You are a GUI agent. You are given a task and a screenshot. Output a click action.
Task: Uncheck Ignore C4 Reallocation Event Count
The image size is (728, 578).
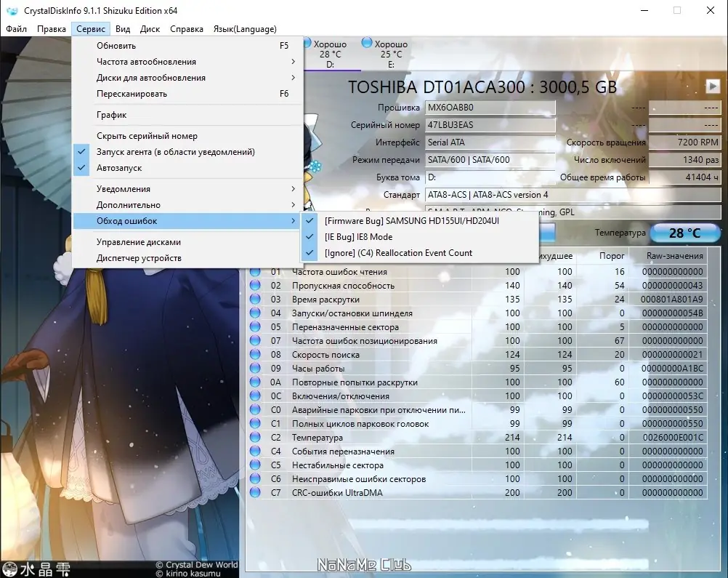click(x=420, y=253)
